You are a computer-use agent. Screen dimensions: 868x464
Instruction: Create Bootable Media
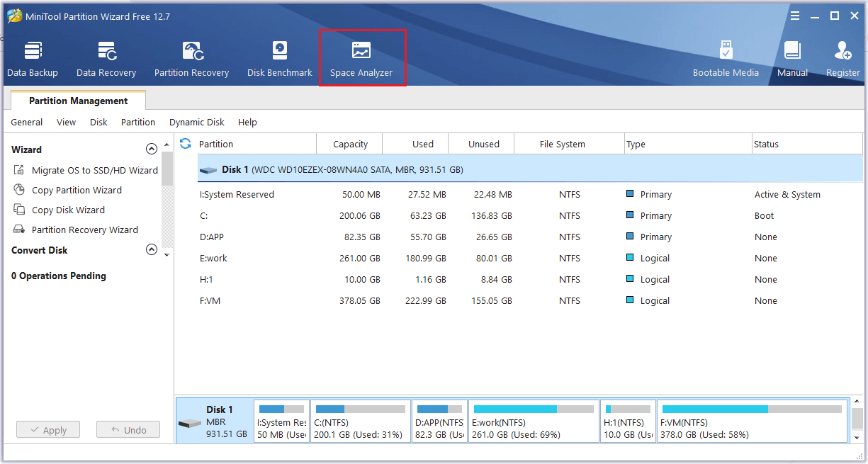pyautogui.click(x=726, y=59)
